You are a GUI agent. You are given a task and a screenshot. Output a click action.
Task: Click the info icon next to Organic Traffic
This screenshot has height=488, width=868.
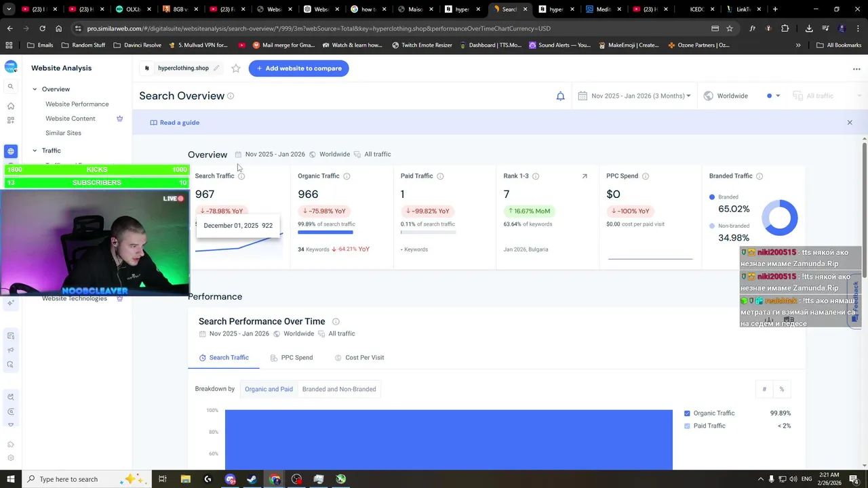(347, 176)
